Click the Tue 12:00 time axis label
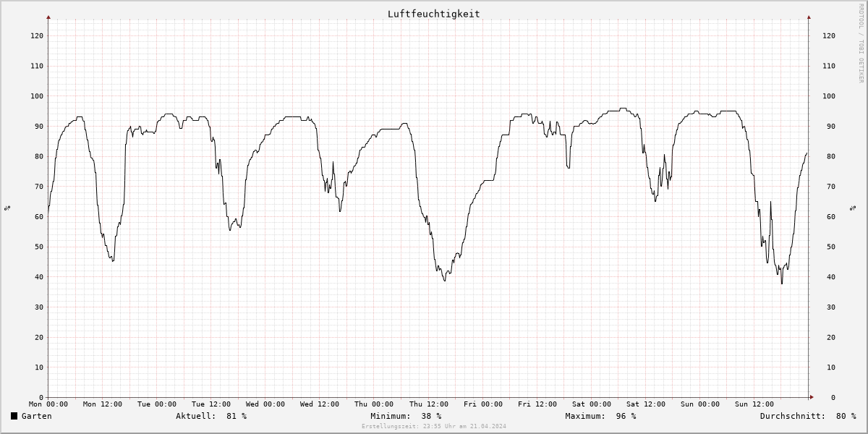 tap(211, 404)
